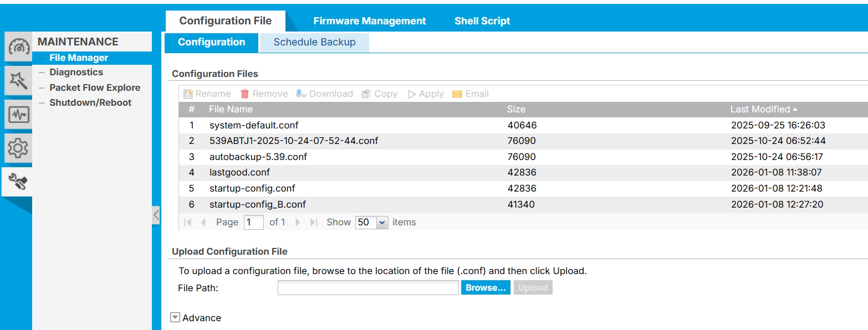Expand the Advance section
The image size is (868, 330).
175,318
